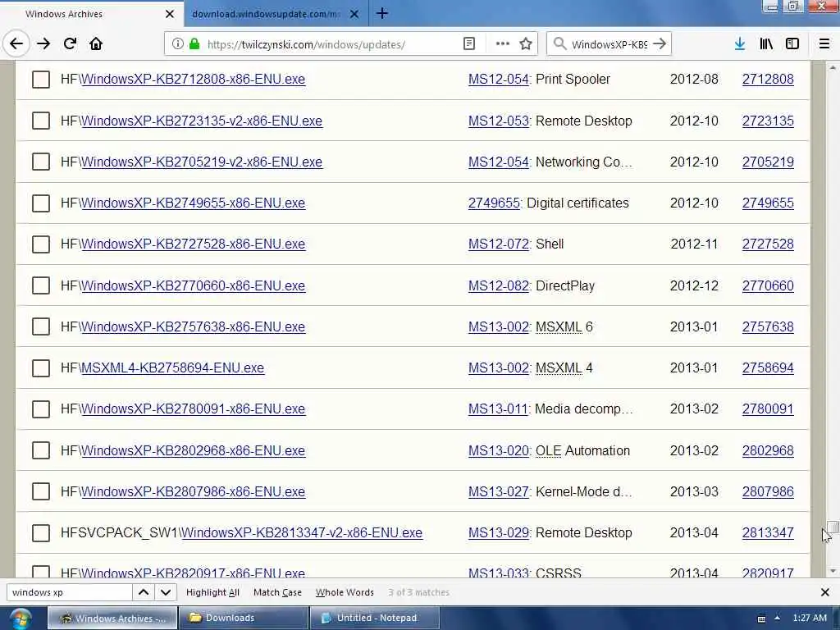Image resolution: width=840 pixels, height=630 pixels.
Task: Check the KB2813347-v2 checkbox
Action: coord(41,533)
